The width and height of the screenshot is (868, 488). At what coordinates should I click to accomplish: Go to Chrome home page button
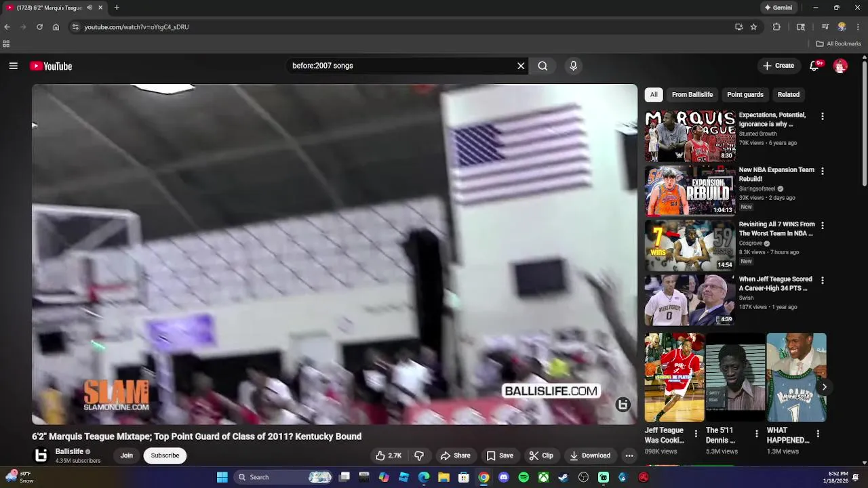[56, 27]
